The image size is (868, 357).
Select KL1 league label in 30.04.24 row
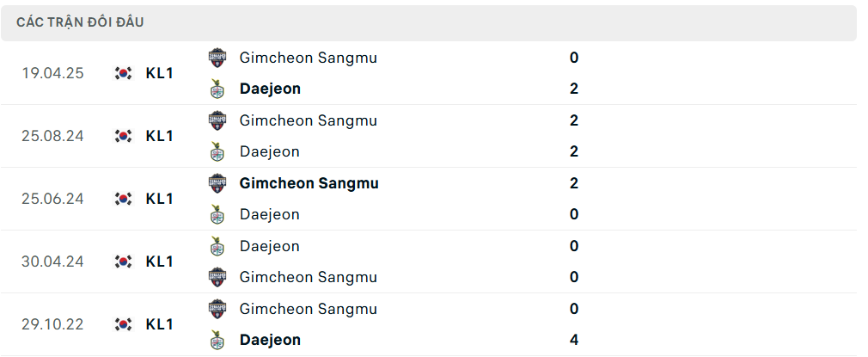click(x=160, y=262)
